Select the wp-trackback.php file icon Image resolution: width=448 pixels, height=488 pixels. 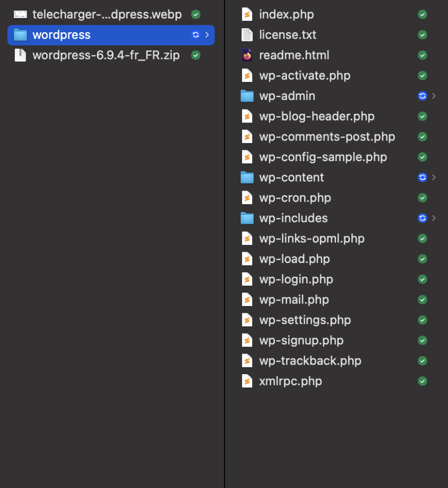(247, 361)
